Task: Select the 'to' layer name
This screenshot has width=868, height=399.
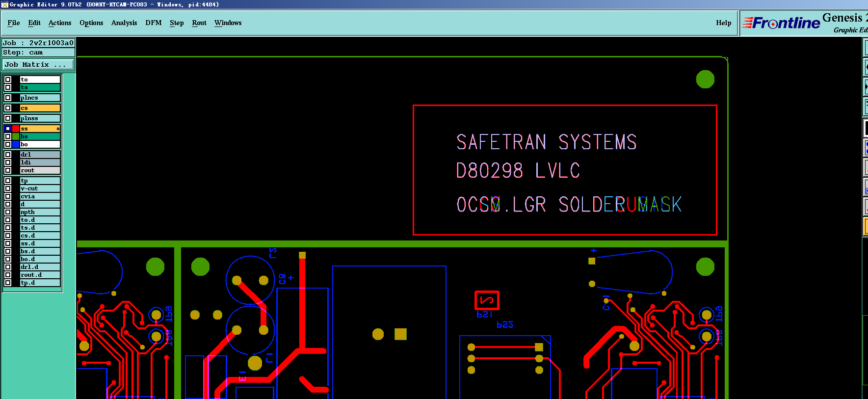Action: 40,80
